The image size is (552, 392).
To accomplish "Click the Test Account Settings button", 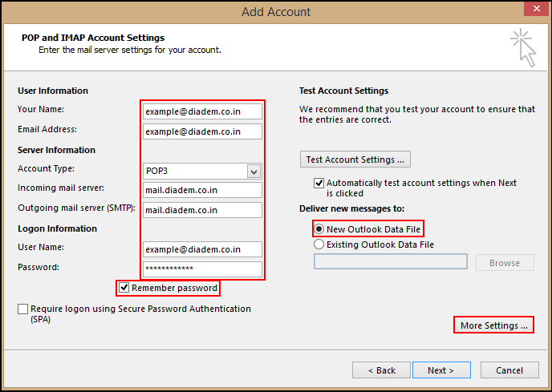I will (x=355, y=160).
